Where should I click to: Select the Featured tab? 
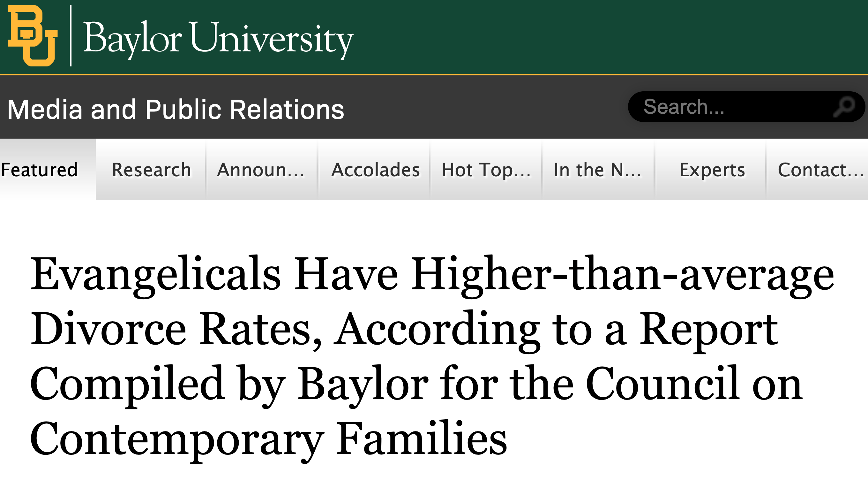pos(40,170)
